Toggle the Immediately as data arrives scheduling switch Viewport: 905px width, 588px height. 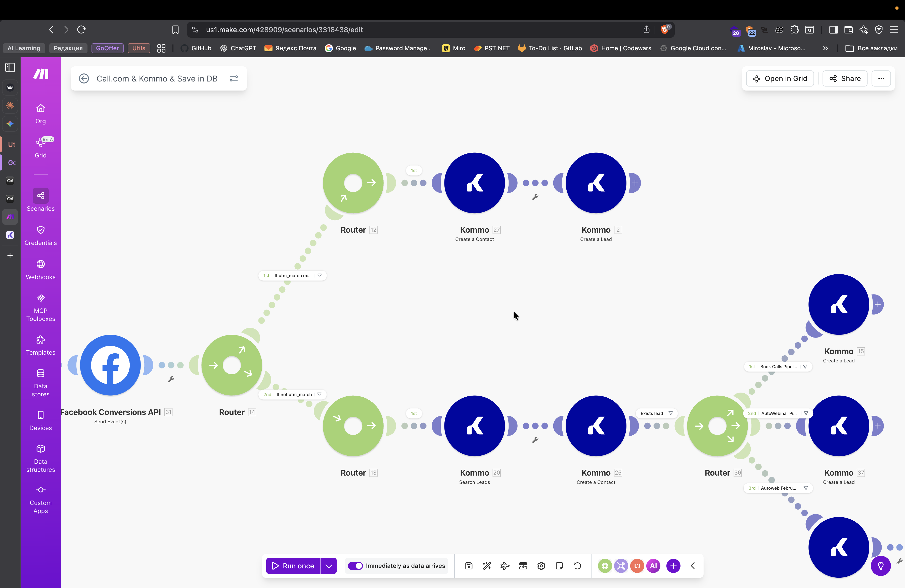[355, 566]
